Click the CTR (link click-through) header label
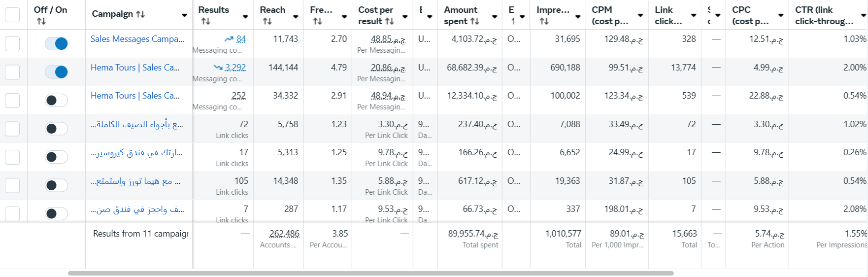This screenshot has height=277, width=868. [x=824, y=15]
